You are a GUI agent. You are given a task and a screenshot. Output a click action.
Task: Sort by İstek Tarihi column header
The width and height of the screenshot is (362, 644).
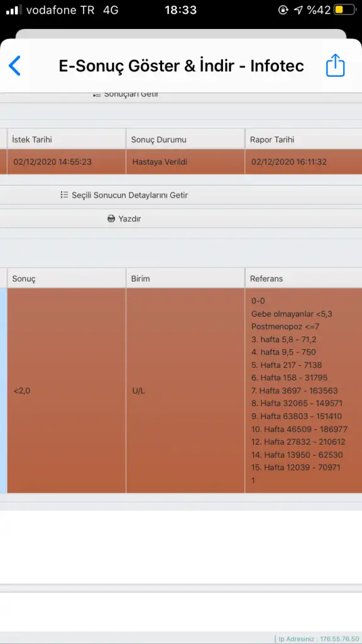point(67,139)
